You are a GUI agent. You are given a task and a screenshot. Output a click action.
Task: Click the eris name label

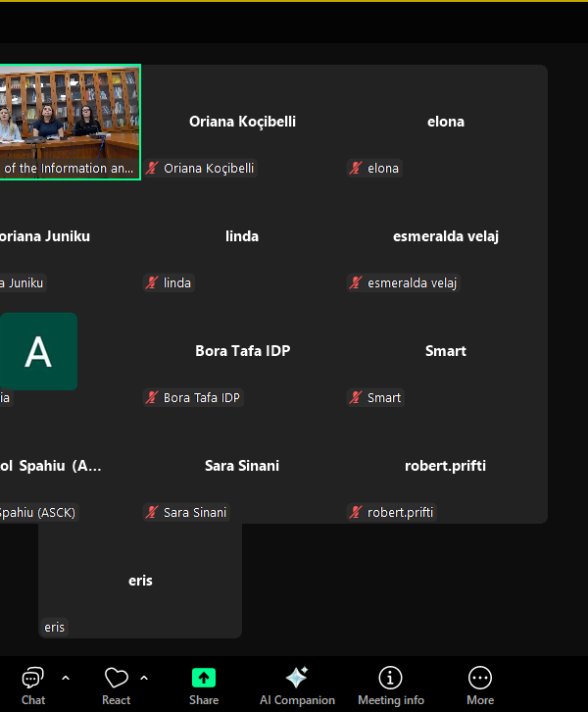click(55, 627)
